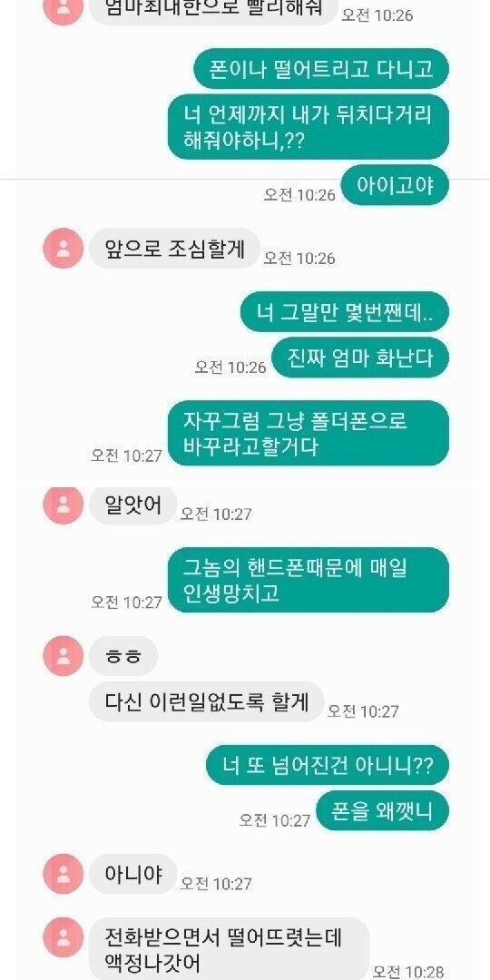490x980 pixels.
Task: Select the "폰을 왜깻니" sent message
Action: (x=383, y=810)
